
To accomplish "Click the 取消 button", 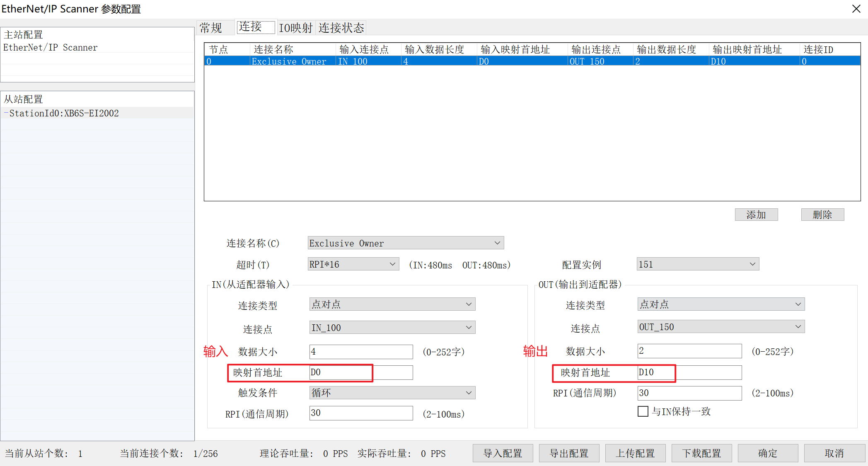I will (834, 453).
